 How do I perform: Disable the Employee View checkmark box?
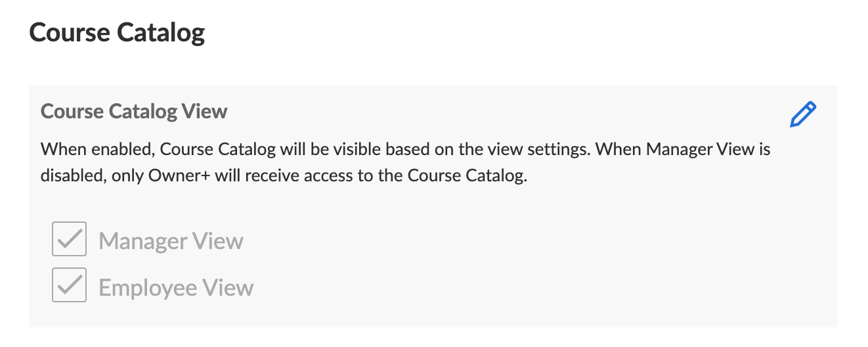pos(69,285)
